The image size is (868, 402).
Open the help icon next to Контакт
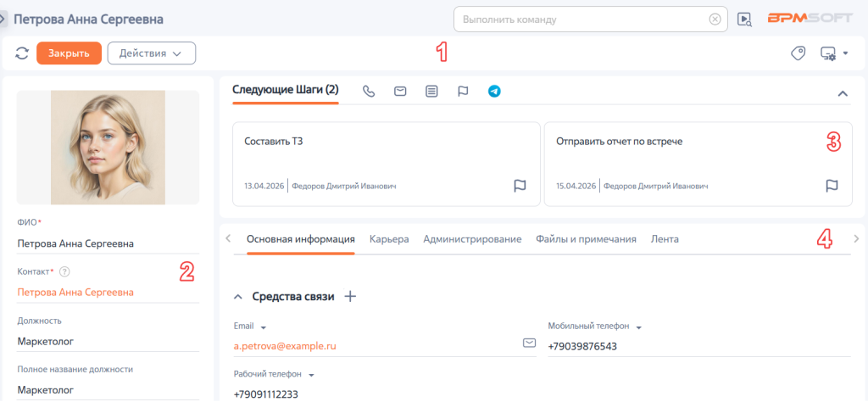click(x=64, y=271)
